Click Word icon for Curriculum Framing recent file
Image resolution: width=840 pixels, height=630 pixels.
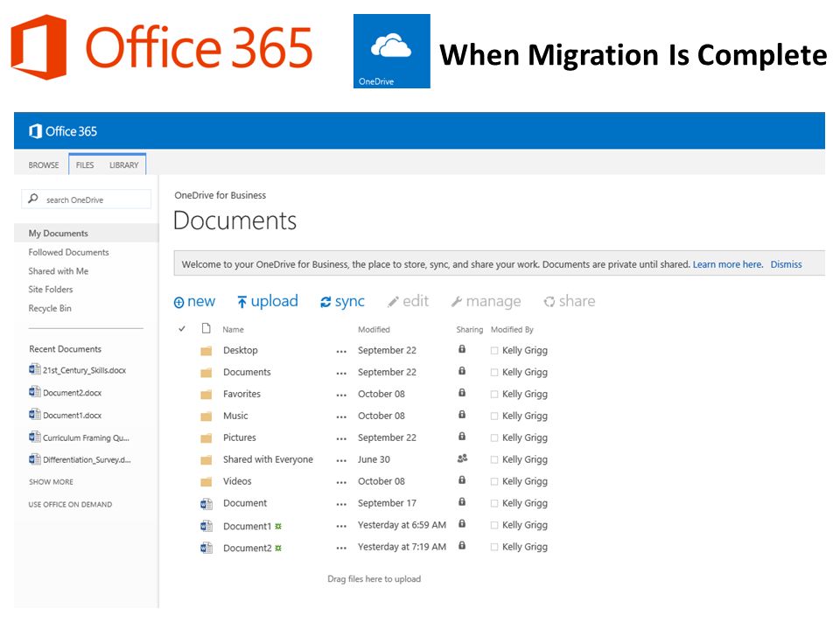[x=35, y=437]
